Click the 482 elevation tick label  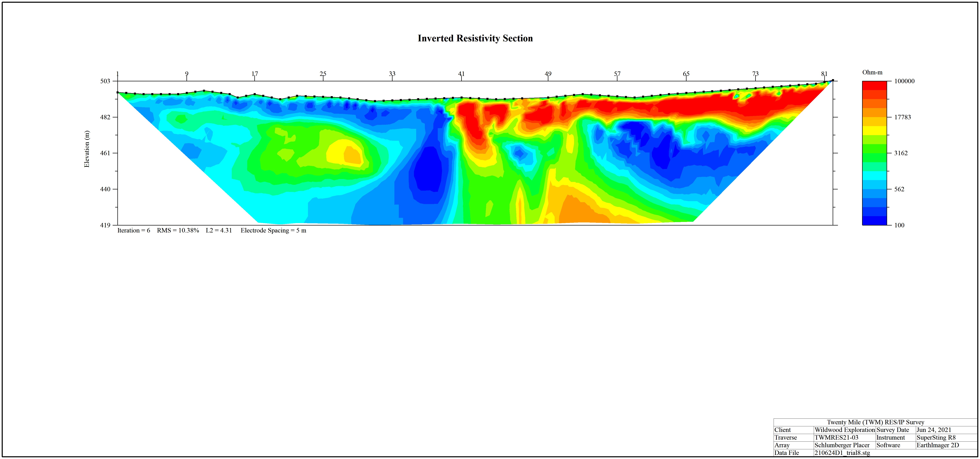click(105, 117)
